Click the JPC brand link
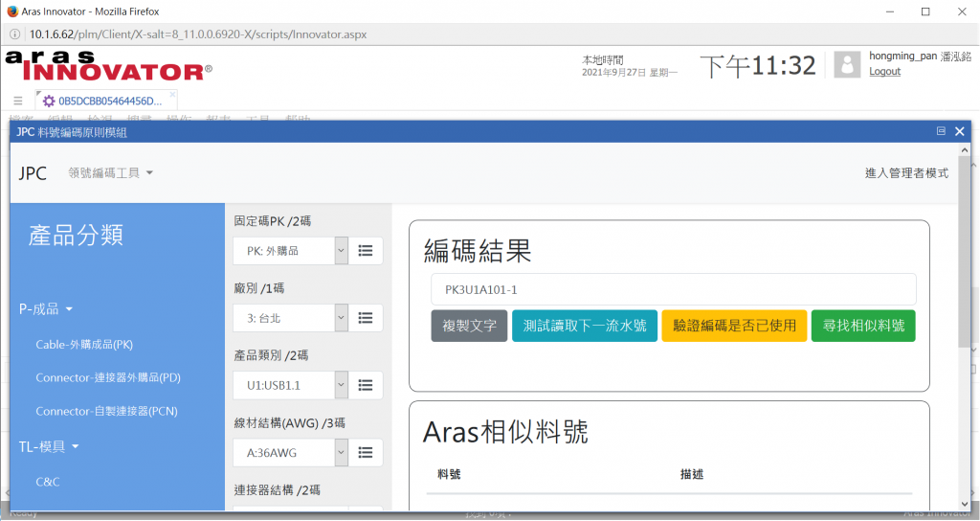This screenshot has height=521, width=980. (33, 173)
